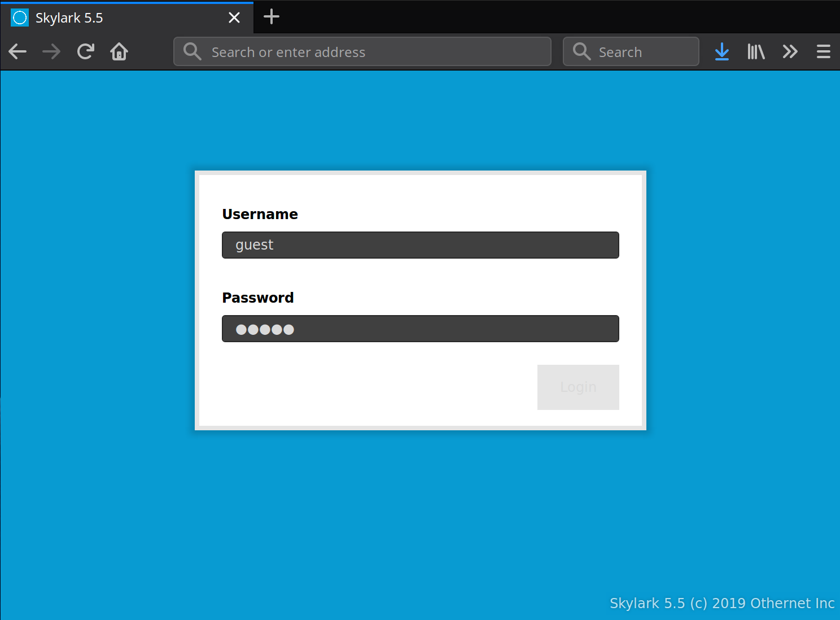840x620 pixels.
Task: Click the Username field containing guest
Action: (x=421, y=245)
